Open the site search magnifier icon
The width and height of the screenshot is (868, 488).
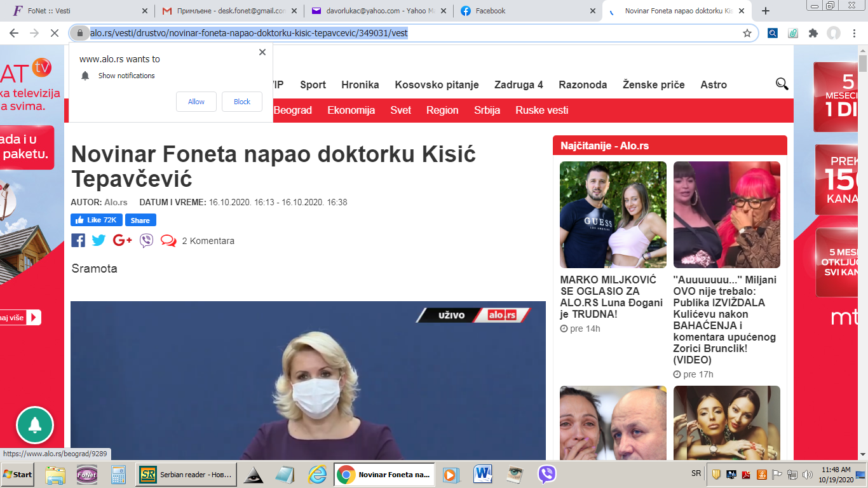point(782,84)
